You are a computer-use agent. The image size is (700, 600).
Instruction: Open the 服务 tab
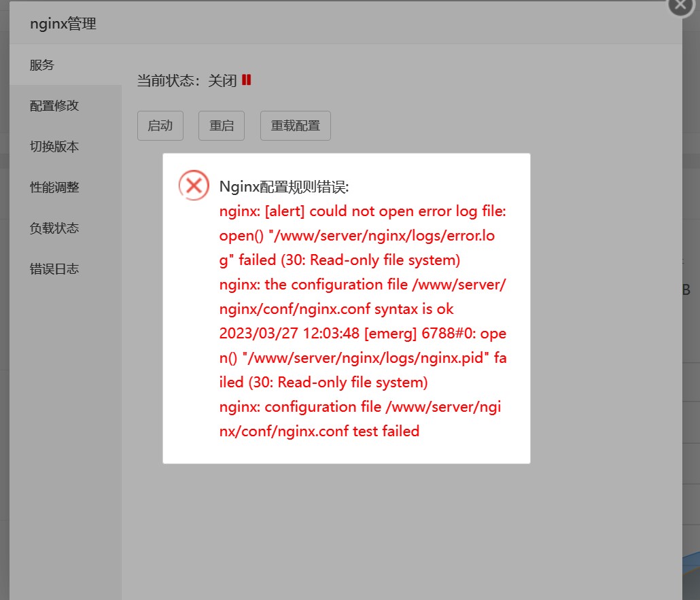pyautogui.click(x=65, y=65)
